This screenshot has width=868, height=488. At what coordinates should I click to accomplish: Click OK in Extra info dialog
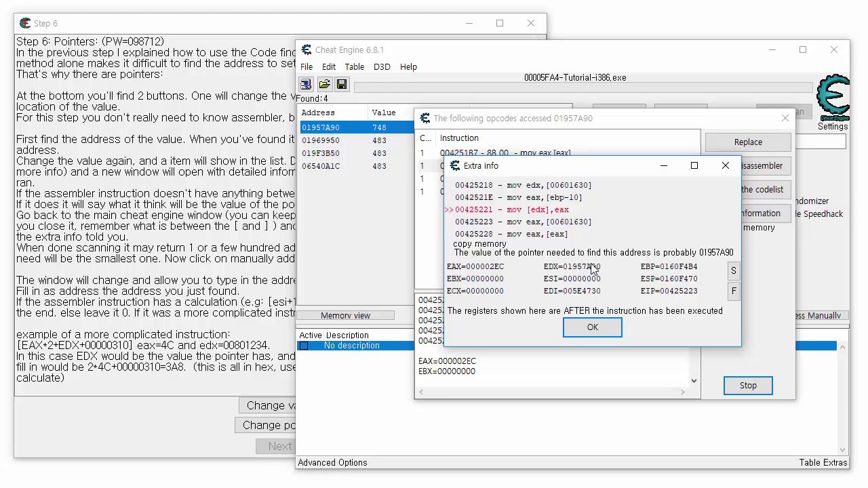pyautogui.click(x=592, y=327)
